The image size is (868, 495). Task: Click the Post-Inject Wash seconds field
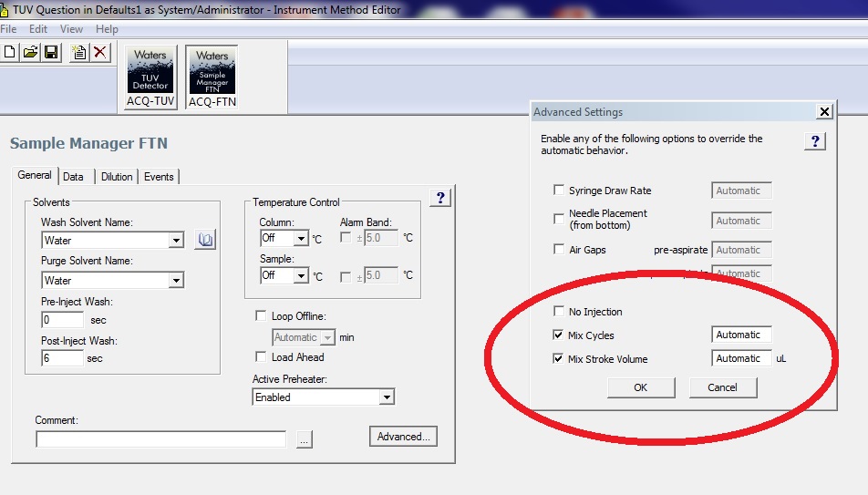pos(63,357)
